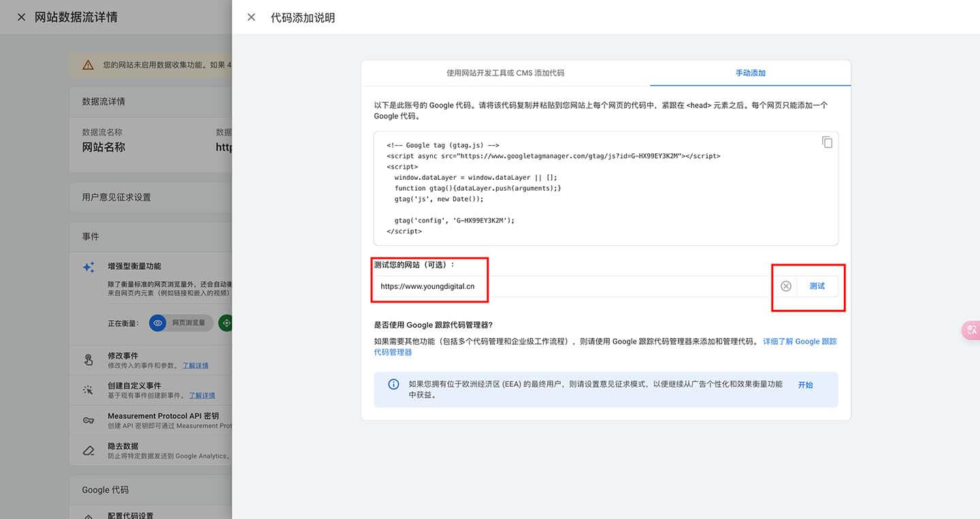Click the green measurement chip icon
Image resolution: width=980 pixels, height=519 pixels.
(x=225, y=323)
